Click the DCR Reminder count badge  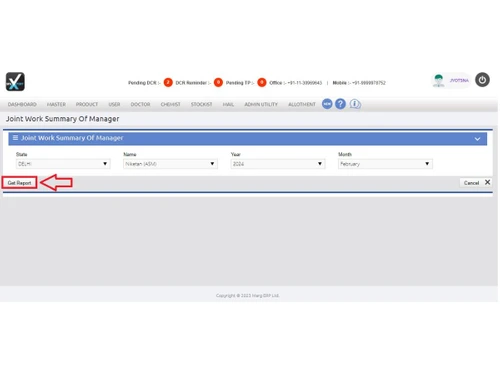tap(218, 82)
